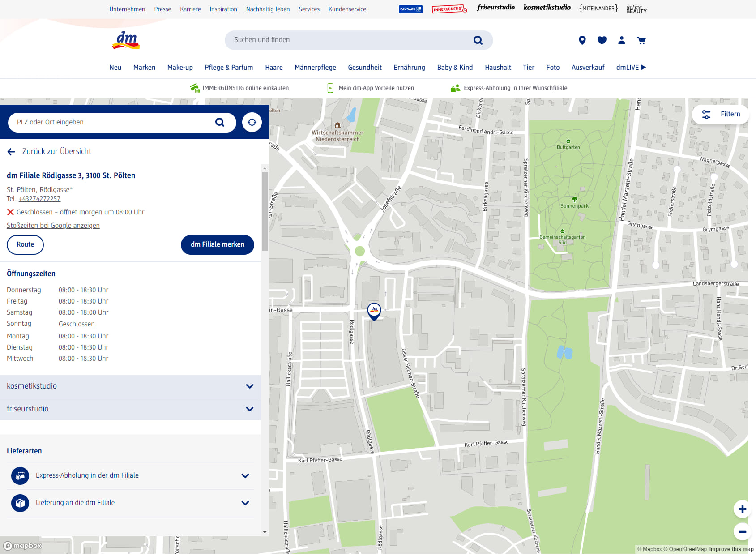Screen dimensions: 756x556
Task: Click the Sonnenpark tree icon on map
Action: coord(575,199)
